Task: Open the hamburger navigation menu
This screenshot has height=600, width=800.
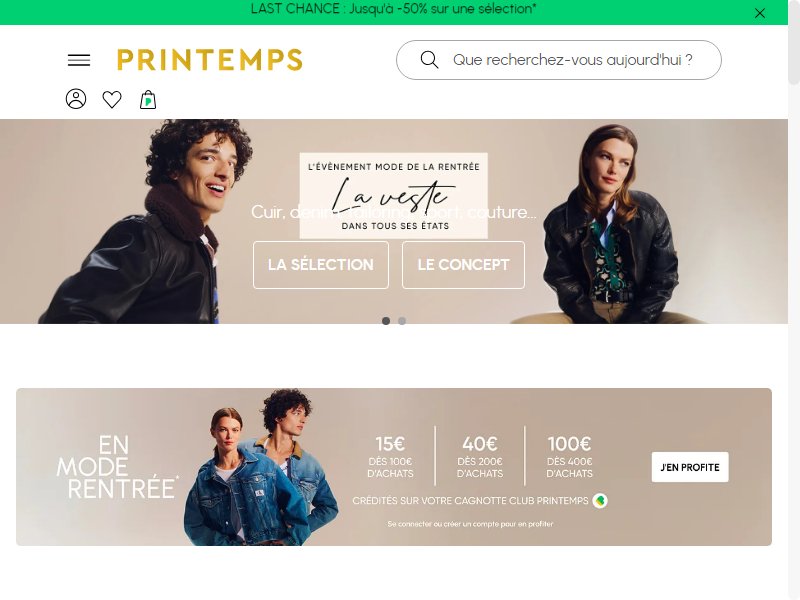Action: click(x=79, y=60)
